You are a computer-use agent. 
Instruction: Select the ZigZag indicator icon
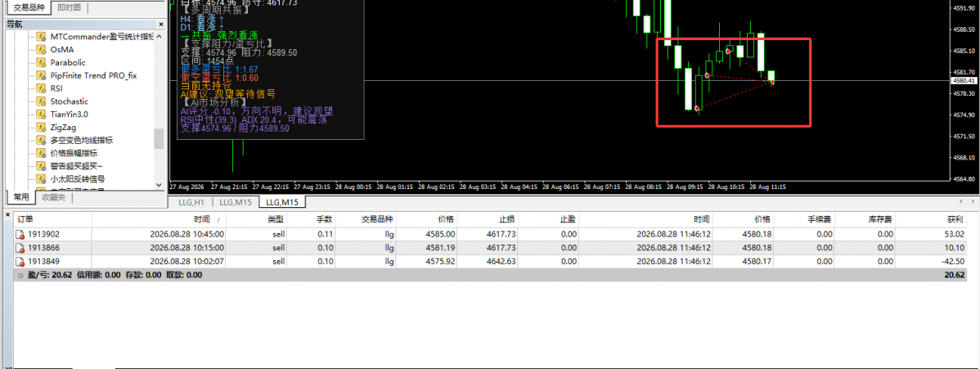[41, 127]
